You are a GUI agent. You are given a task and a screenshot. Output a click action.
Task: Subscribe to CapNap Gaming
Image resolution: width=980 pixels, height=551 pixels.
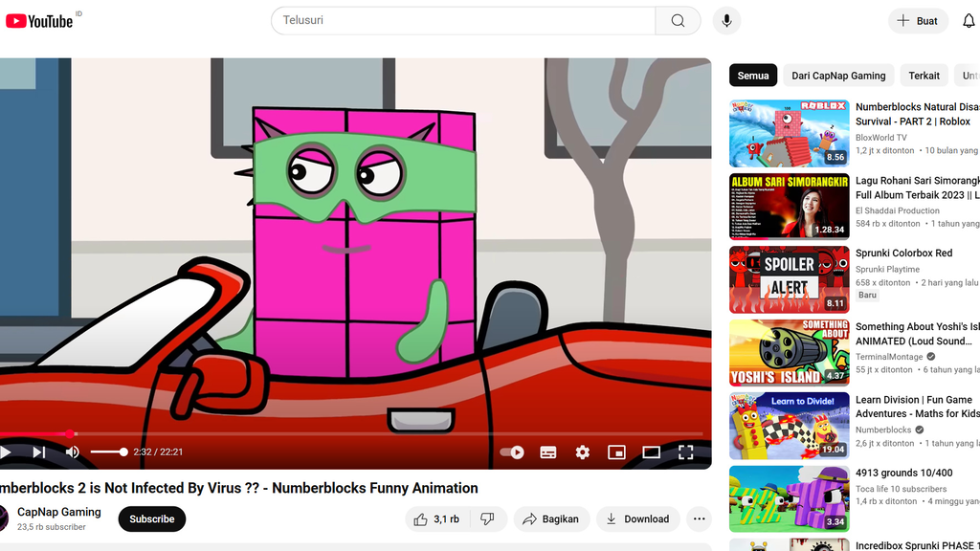click(x=152, y=519)
